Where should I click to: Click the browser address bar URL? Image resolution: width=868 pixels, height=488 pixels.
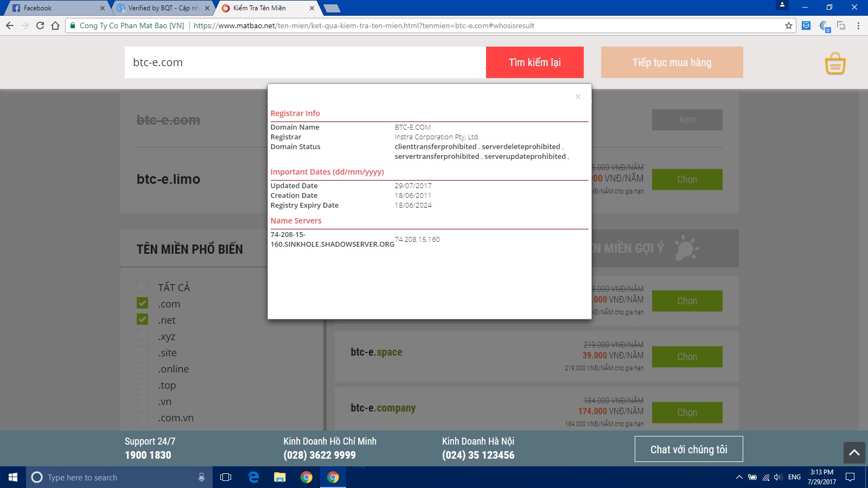point(363,25)
